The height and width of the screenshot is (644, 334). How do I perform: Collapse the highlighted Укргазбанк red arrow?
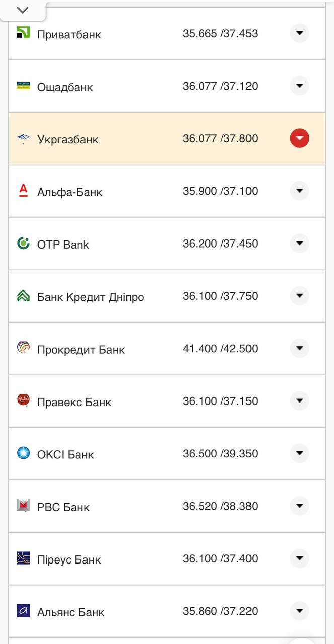point(299,138)
